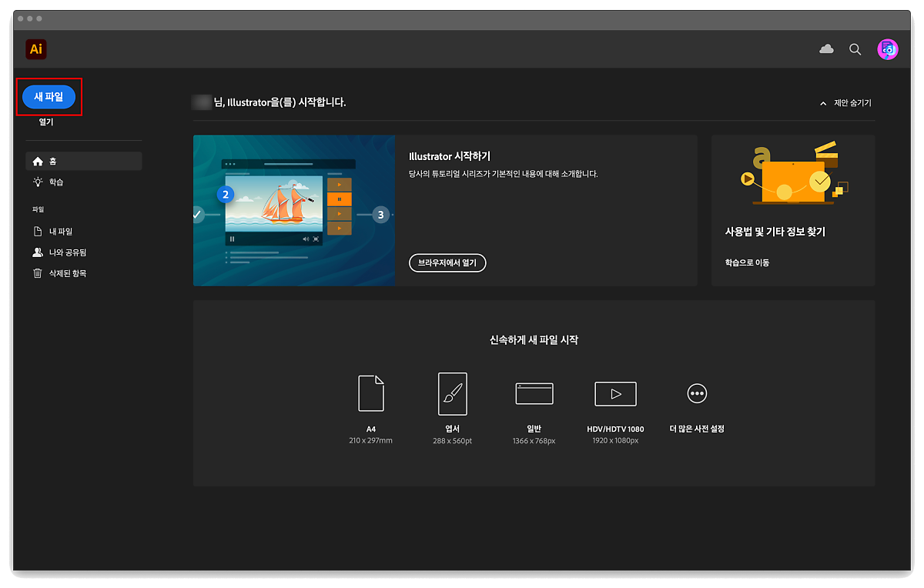Click the 학습으로 이동 link
924x588 pixels.
(747, 262)
